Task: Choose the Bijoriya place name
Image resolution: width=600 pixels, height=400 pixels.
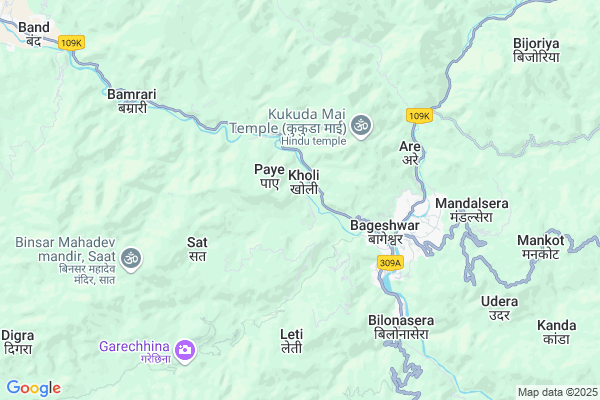Action: 536,50
